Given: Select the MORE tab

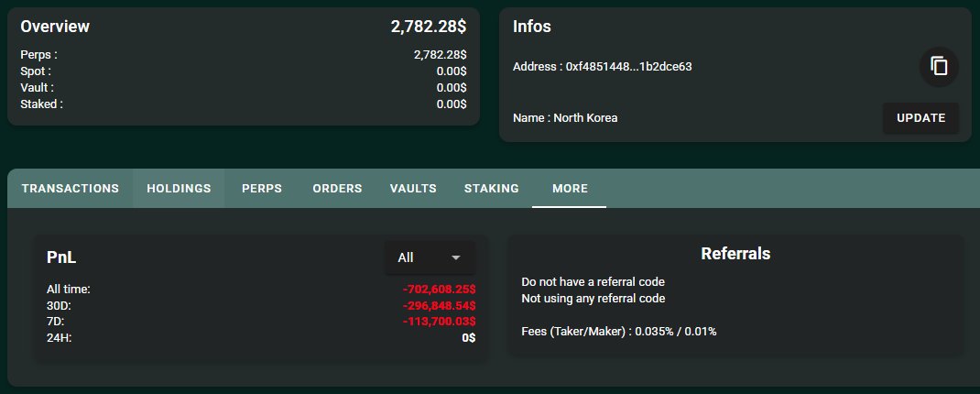Looking at the screenshot, I should [x=570, y=188].
